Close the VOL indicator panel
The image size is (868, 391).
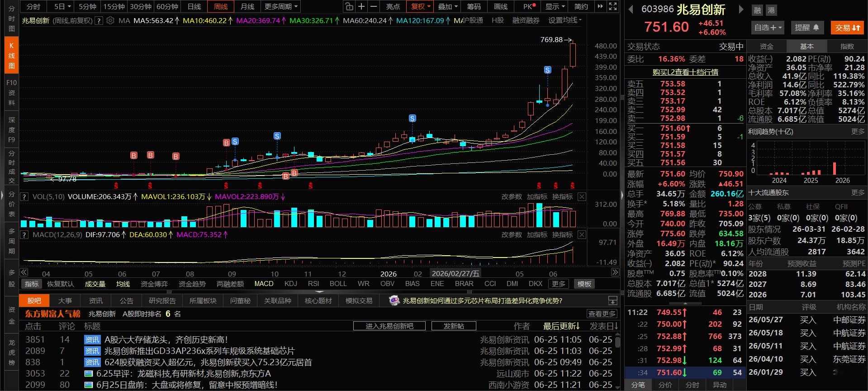(582, 197)
